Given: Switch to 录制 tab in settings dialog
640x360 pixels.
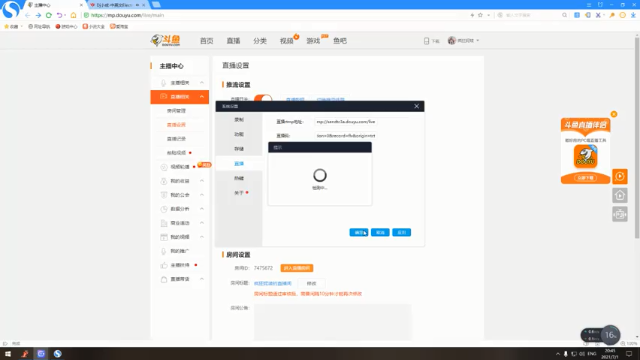Looking at the screenshot, I should 239,120.
